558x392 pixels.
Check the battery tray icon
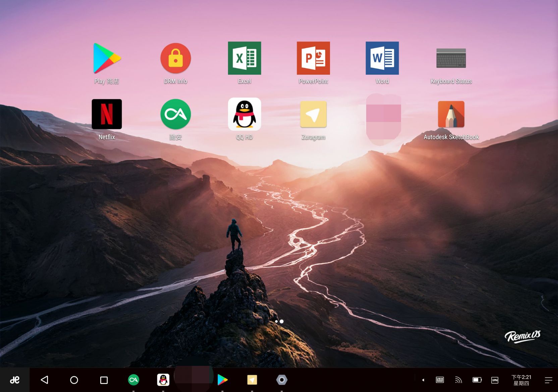(477, 380)
